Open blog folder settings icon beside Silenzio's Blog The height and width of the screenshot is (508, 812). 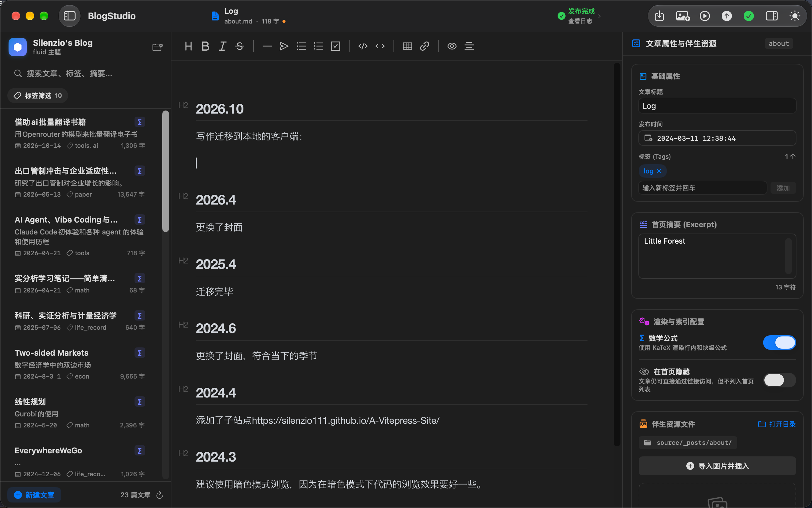click(157, 47)
